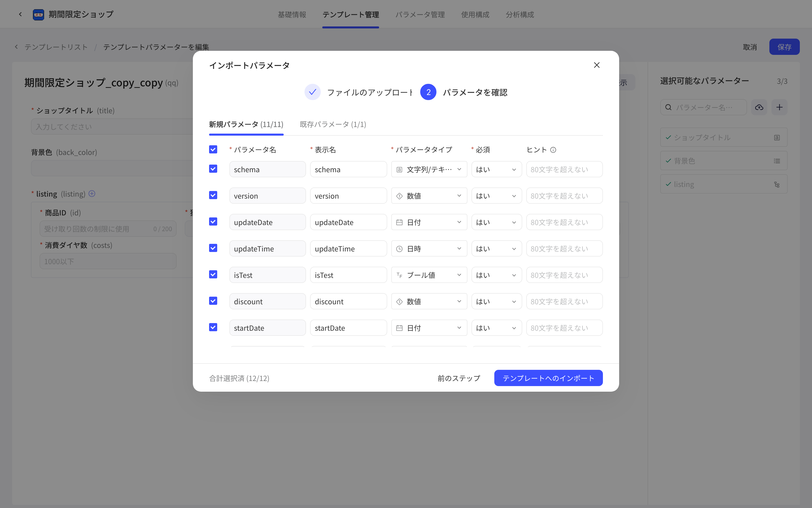This screenshot has width=812, height=508.
Task: Toggle the select-all checkbox in table header
Action: pos(213,149)
